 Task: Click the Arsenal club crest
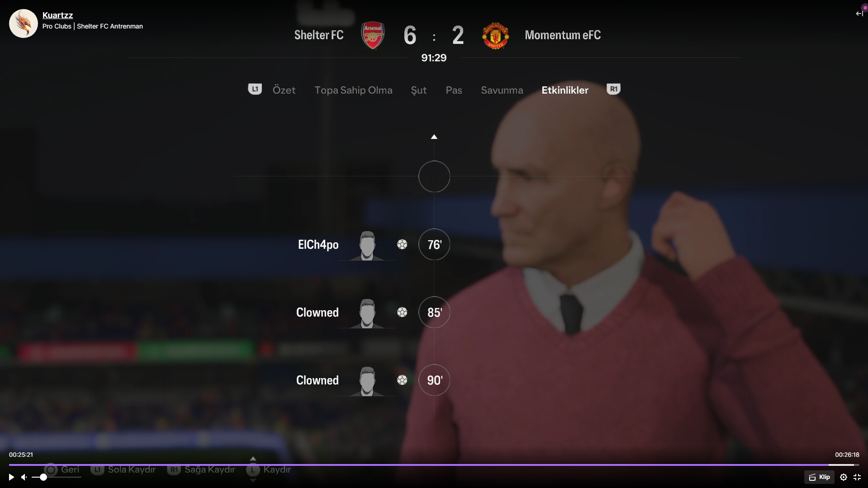pos(373,35)
